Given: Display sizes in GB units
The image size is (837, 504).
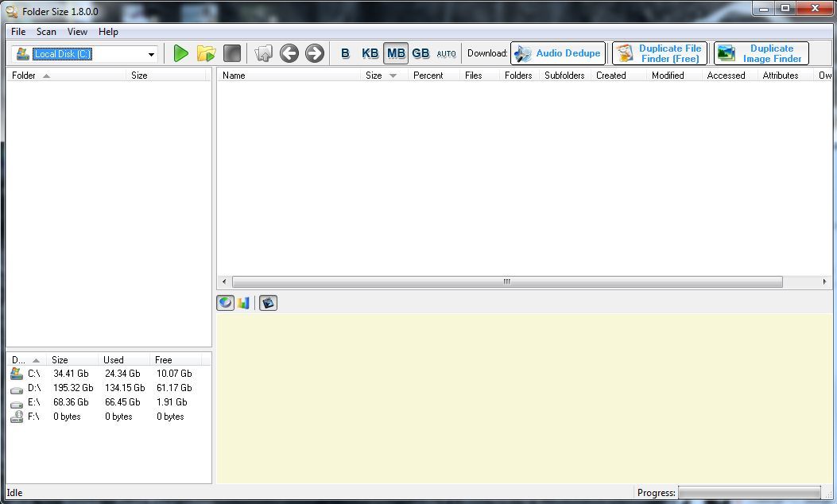Looking at the screenshot, I should pyautogui.click(x=420, y=53).
